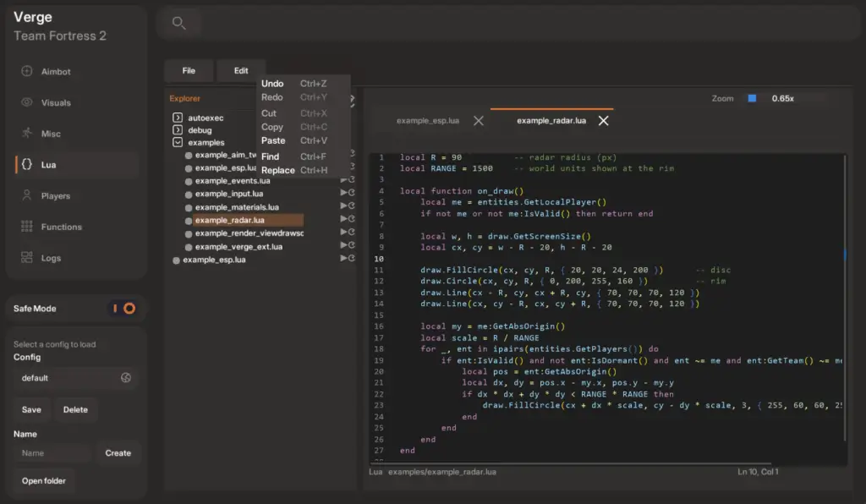Viewport: 866px width, 504px height.
Task: Click the 'Ln 10, Col 1' status text
Action: pos(758,471)
